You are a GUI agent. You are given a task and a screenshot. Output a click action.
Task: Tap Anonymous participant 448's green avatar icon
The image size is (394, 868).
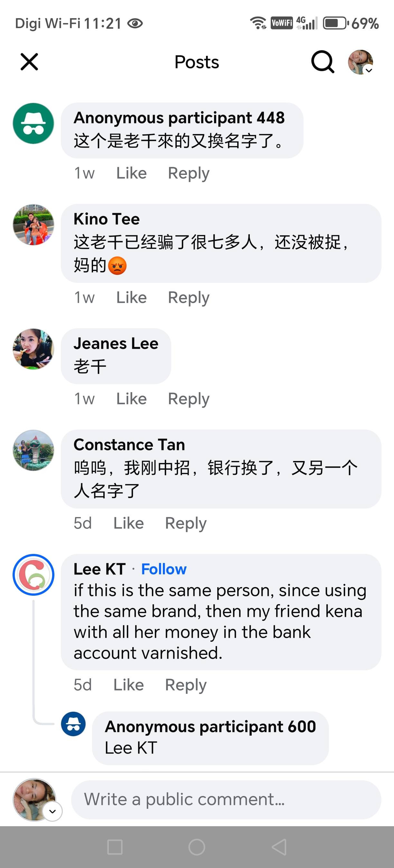(33, 123)
